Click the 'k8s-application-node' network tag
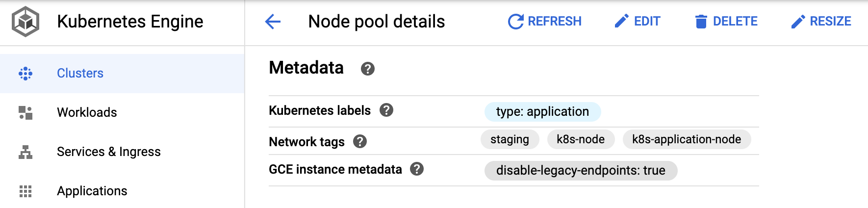The height and width of the screenshot is (208, 868). click(x=687, y=139)
